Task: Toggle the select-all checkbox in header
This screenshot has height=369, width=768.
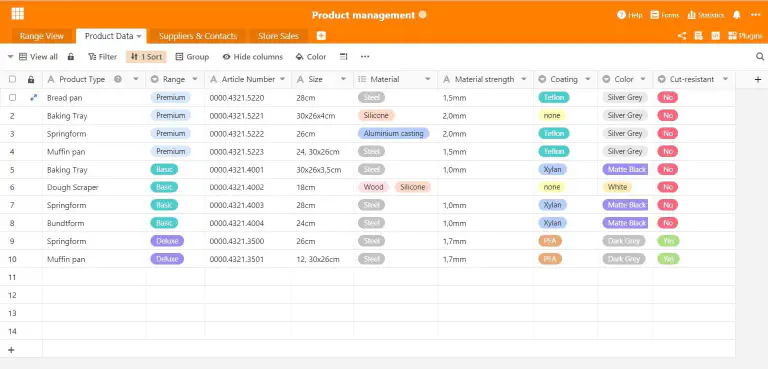Action: coord(13,79)
